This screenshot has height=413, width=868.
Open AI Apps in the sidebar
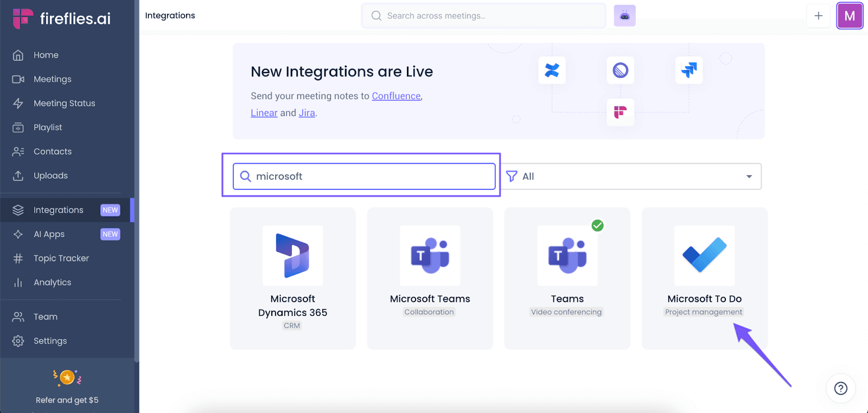(x=49, y=234)
